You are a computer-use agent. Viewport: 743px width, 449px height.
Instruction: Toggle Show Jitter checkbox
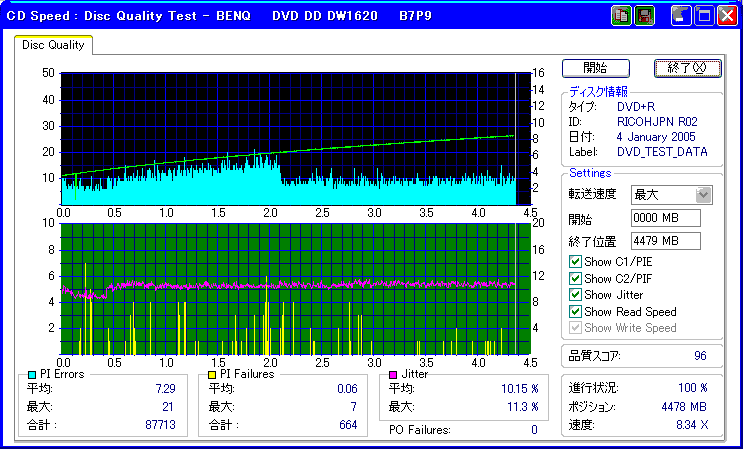(575, 295)
